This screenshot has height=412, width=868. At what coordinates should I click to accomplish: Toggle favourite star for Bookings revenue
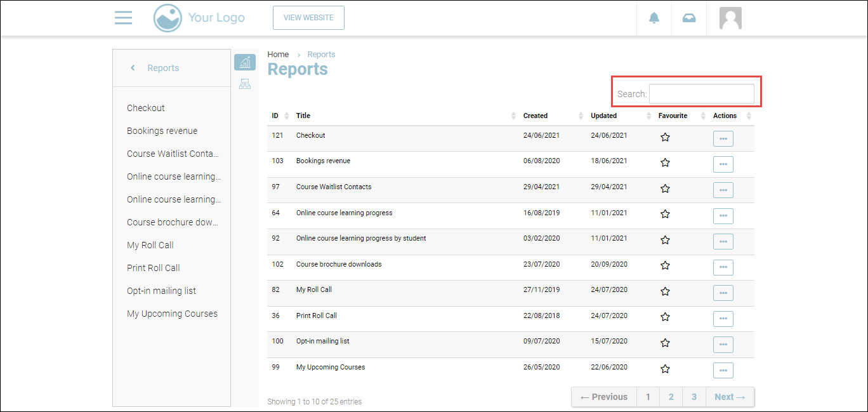[665, 163]
